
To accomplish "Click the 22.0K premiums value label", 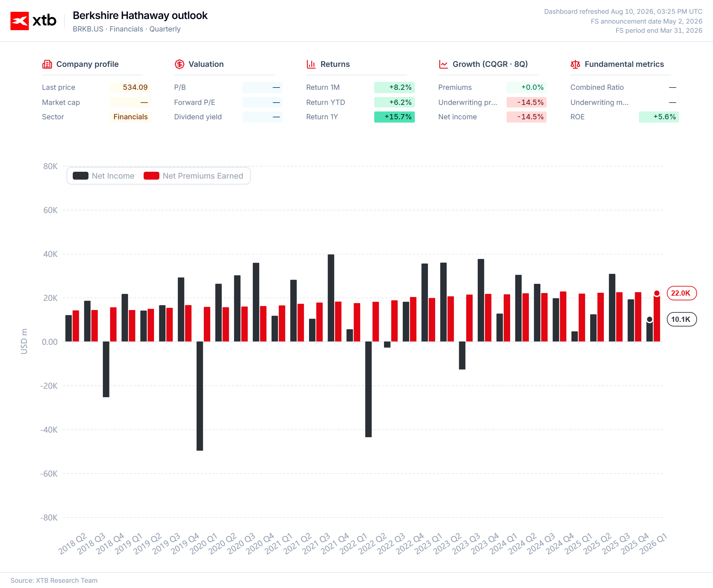I will 682,293.
